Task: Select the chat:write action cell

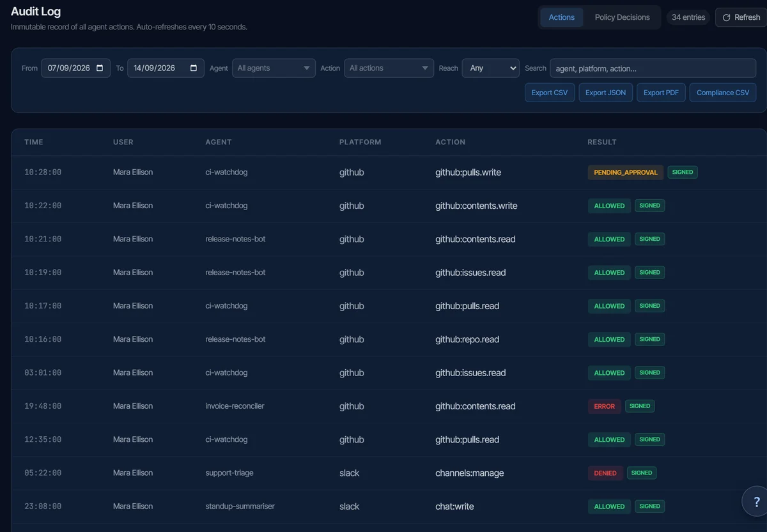Action: pos(454,506)
